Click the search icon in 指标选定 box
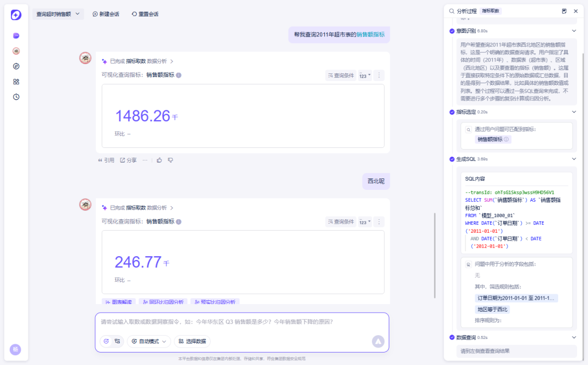 tap(468, 129)
